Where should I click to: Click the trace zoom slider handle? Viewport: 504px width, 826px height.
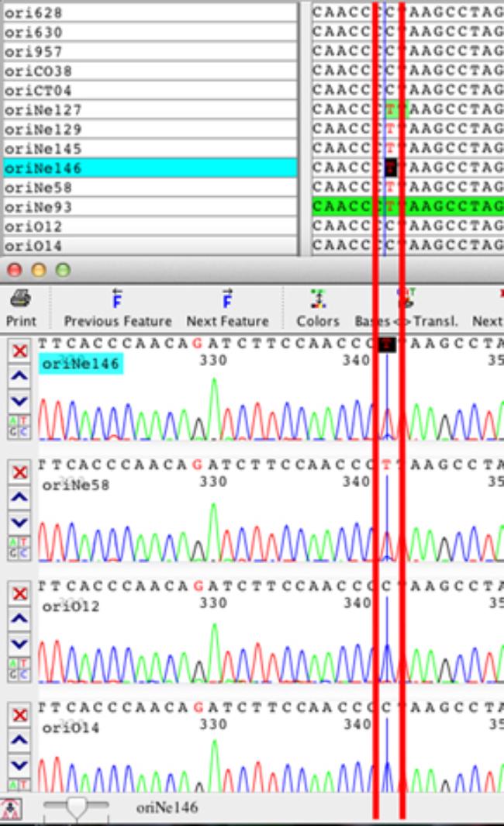coord(76,809)
